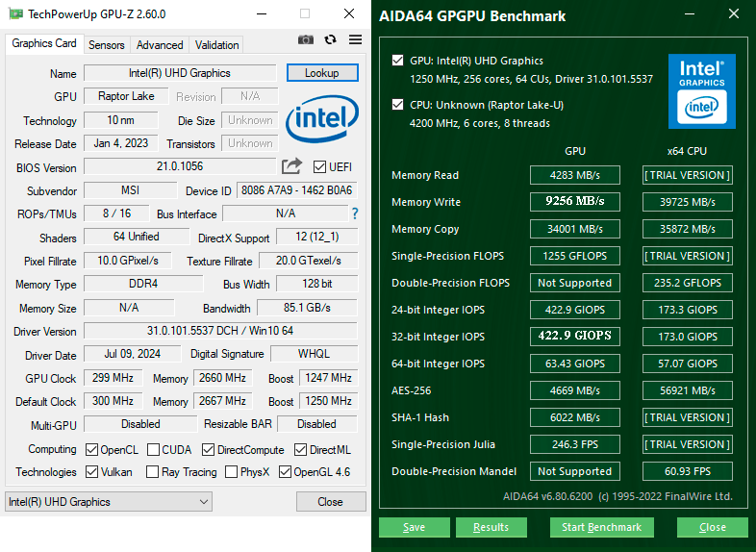
Task: Uncheck CPU: Unknown (Raptor Lake-U) in AIDA64
Action: (398, 105)
